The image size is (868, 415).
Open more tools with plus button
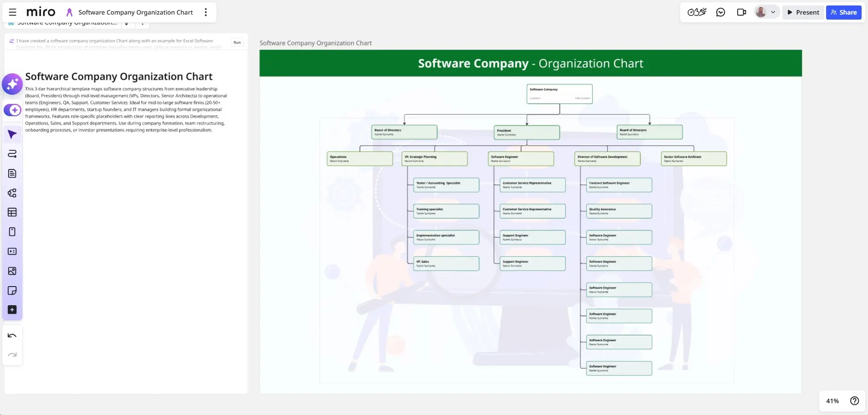point(12,310)
